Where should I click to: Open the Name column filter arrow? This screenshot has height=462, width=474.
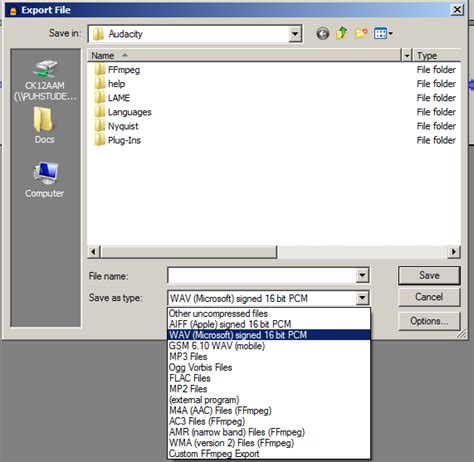[407, 55]
